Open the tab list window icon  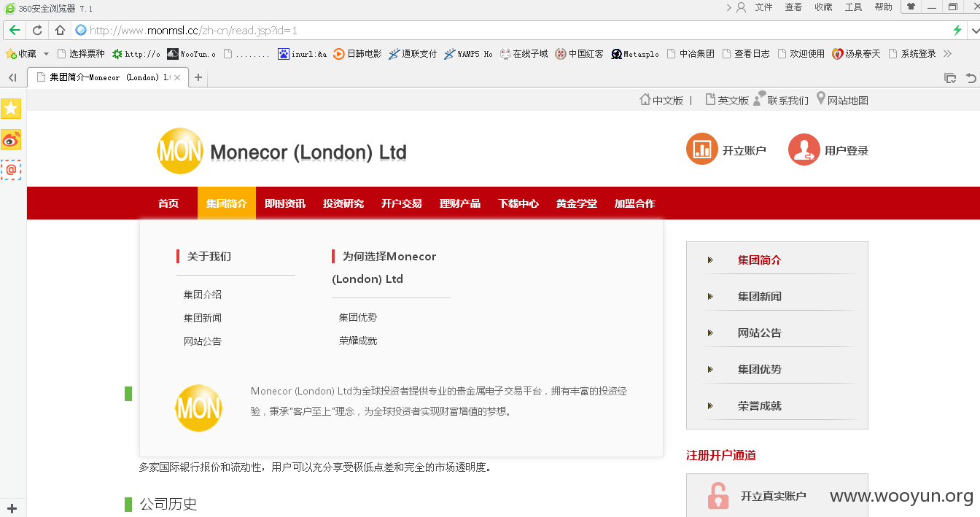tap(949, 77)
